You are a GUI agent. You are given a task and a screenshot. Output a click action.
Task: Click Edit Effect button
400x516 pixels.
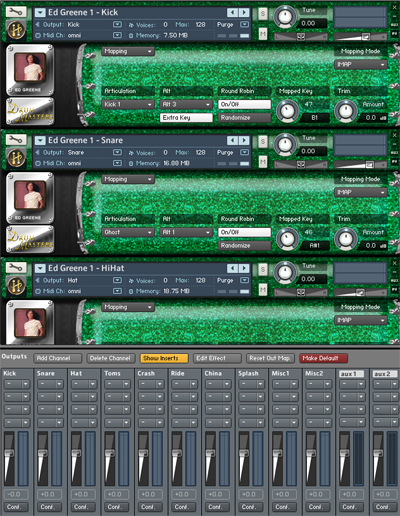tap(217, 358)
